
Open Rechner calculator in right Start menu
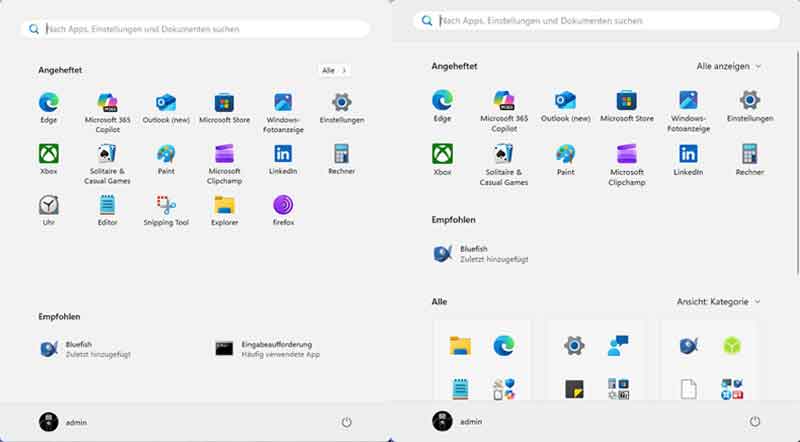750,160
